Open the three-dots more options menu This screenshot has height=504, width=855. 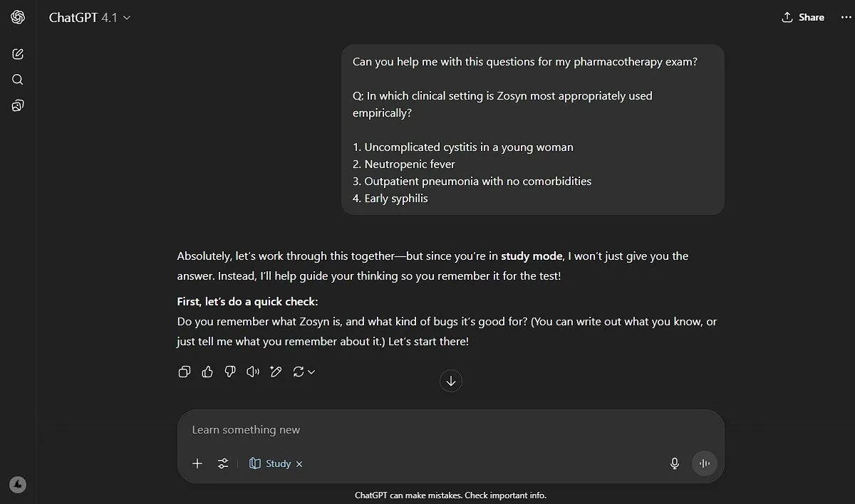click(x=846, y=18)
